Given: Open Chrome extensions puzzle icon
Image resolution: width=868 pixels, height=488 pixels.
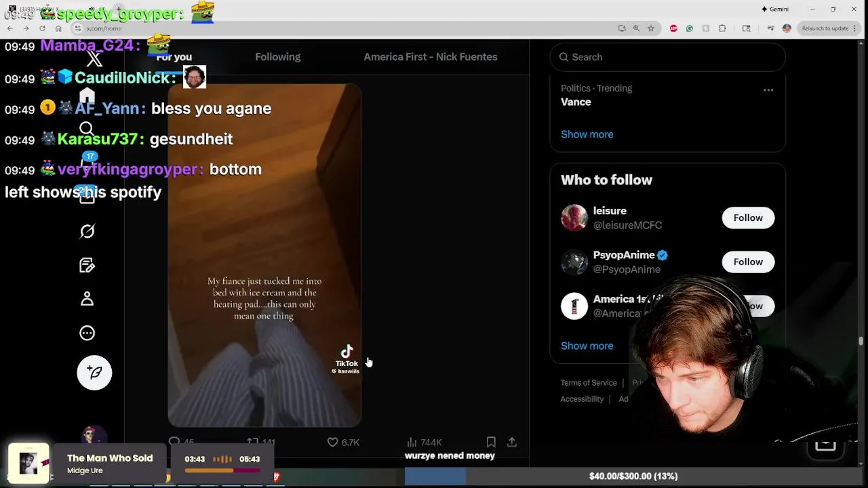Looking at the screenshot, I should [x=722, y=28].
